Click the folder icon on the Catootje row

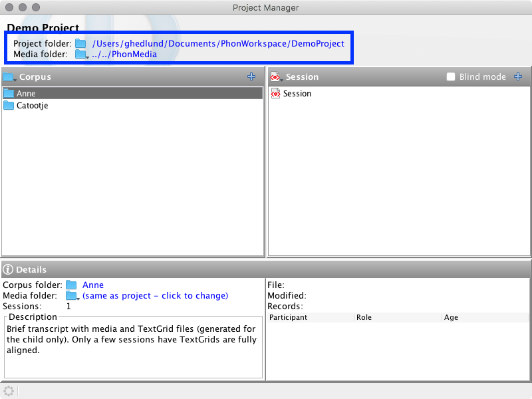click(8, 106)
